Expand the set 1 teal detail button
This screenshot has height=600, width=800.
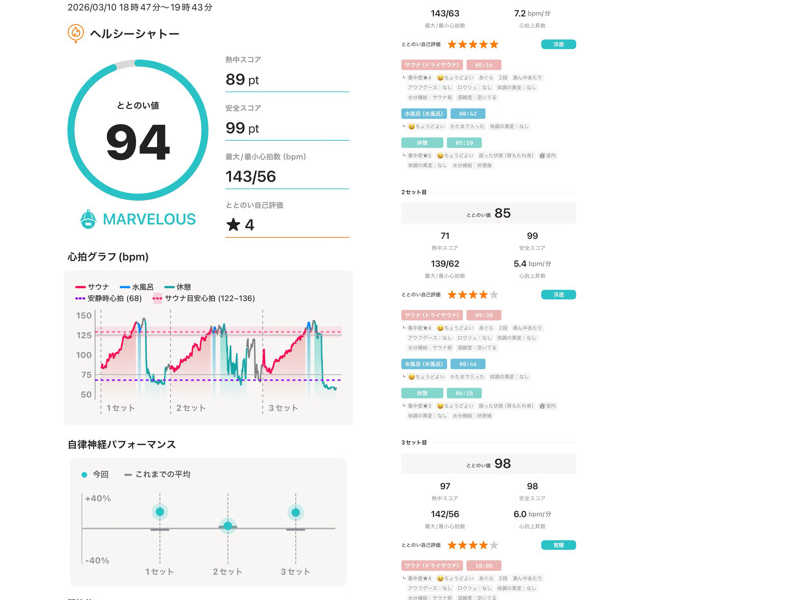[558, 45]
